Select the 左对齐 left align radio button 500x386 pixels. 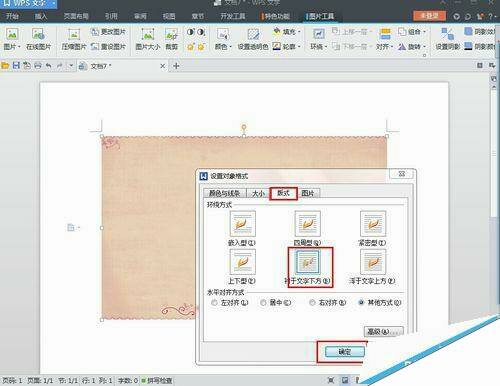(214, 303)
